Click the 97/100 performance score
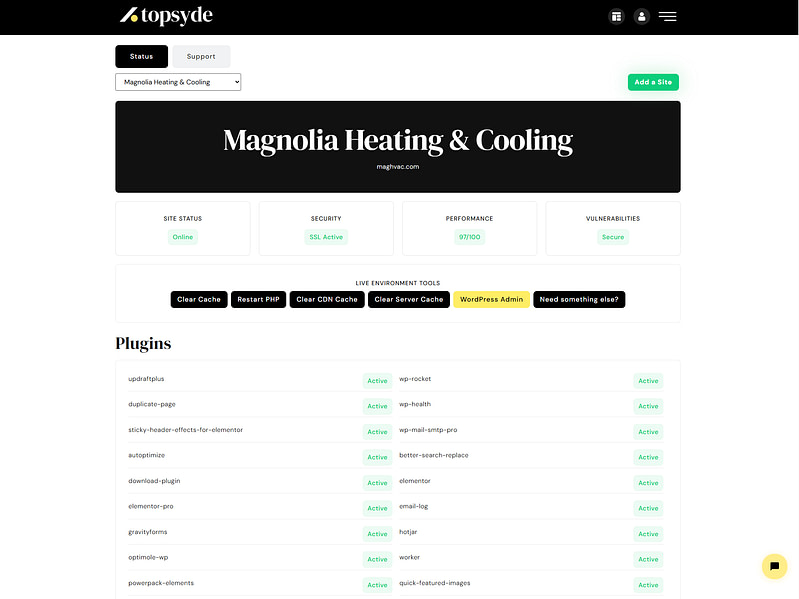Image resolution: width=799 pixels, height=599 pixels. [x=469, y=237]
